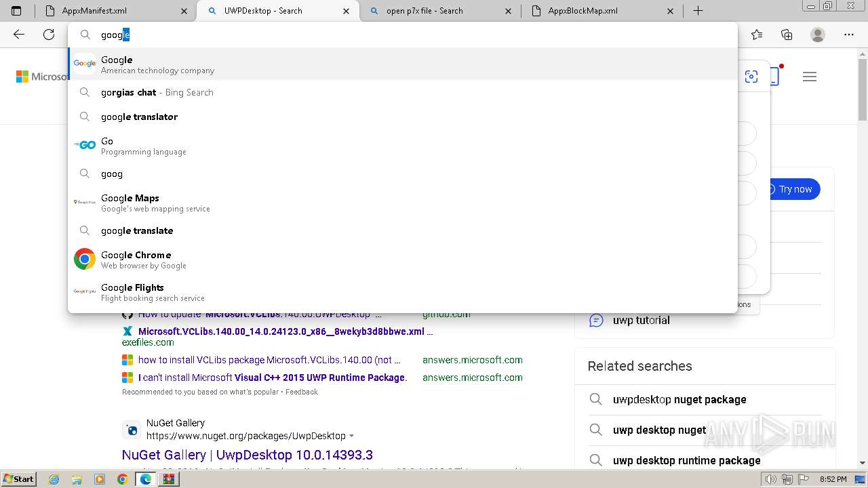Launch Internet Explorer from the taskbar
This screenshot has width=868, height=488.
54,479
